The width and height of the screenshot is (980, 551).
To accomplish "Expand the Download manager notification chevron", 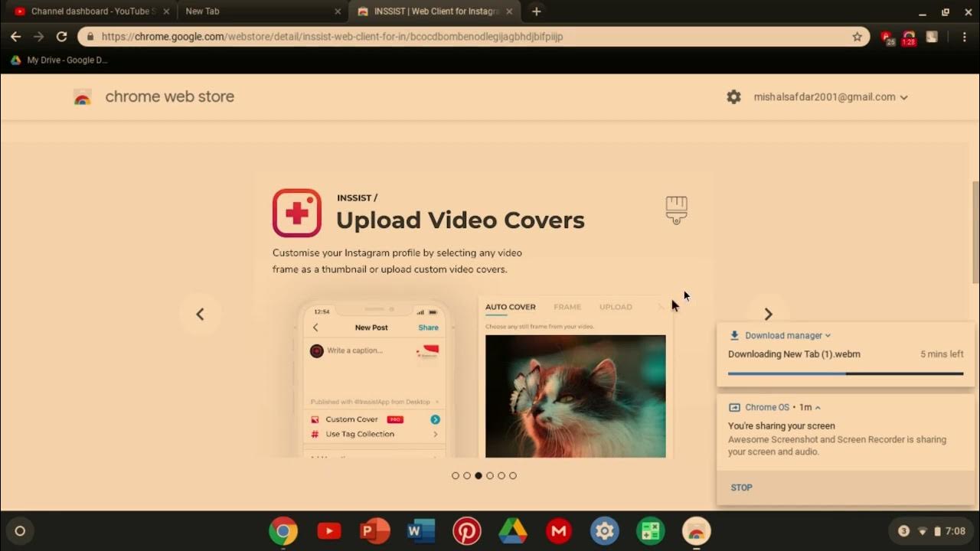I will pyautogui.click(x=828, y=335).
